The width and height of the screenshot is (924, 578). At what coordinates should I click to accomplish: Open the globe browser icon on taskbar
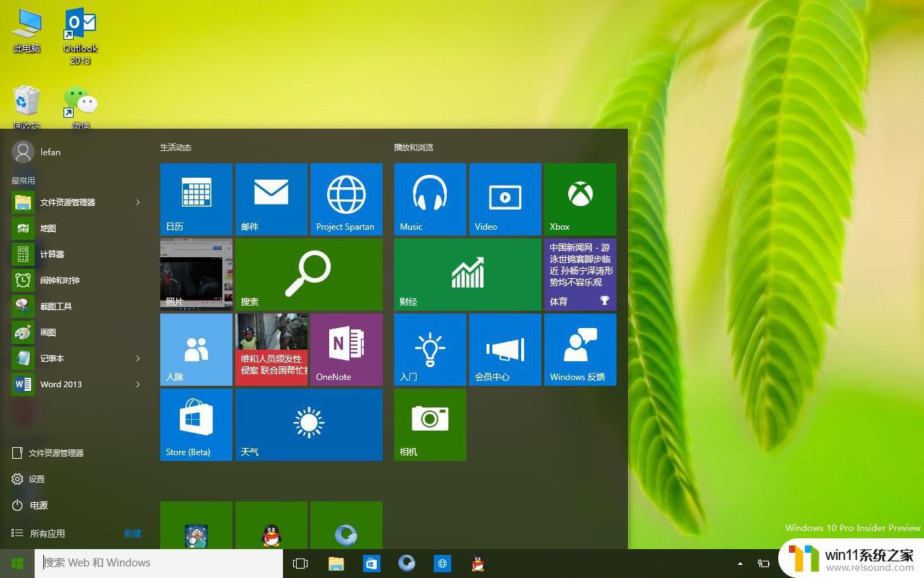(442, 564)
